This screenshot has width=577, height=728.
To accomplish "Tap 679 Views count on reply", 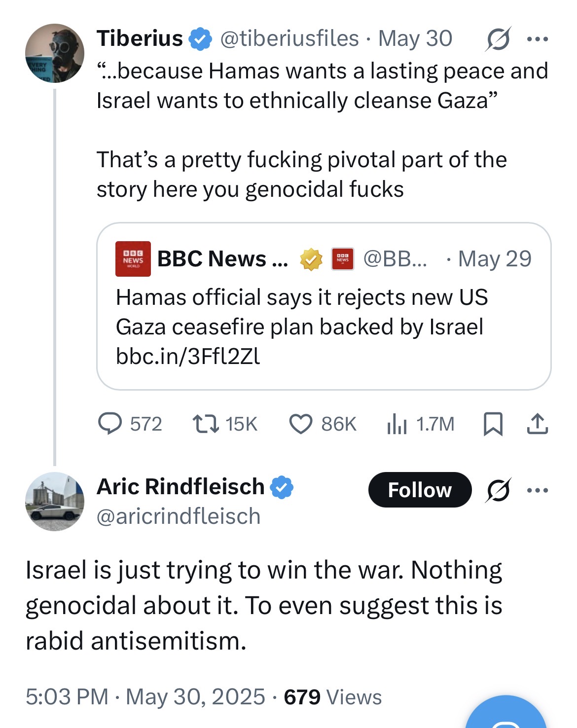I will (x=333, y=697).
